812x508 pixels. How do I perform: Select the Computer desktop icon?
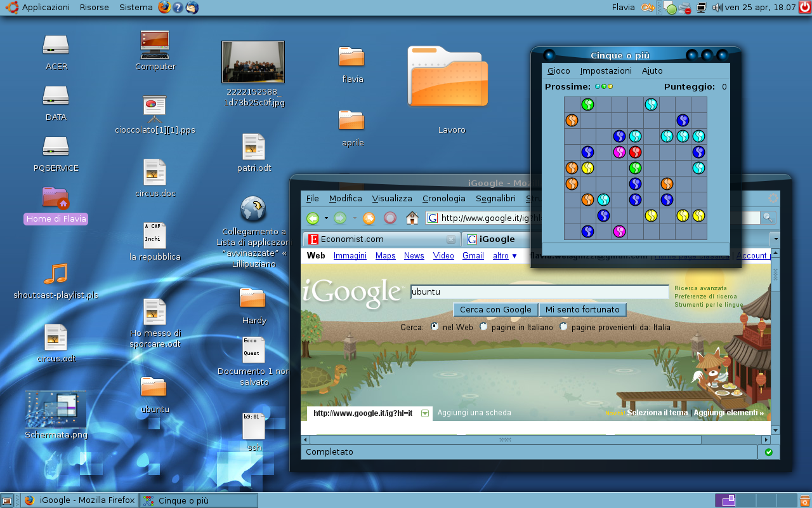(155, 44)
